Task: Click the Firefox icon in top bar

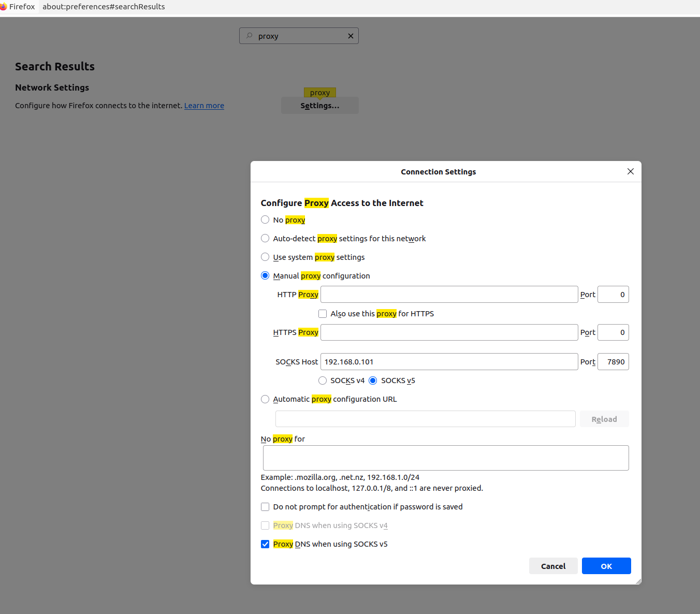Action: (3, 7)
